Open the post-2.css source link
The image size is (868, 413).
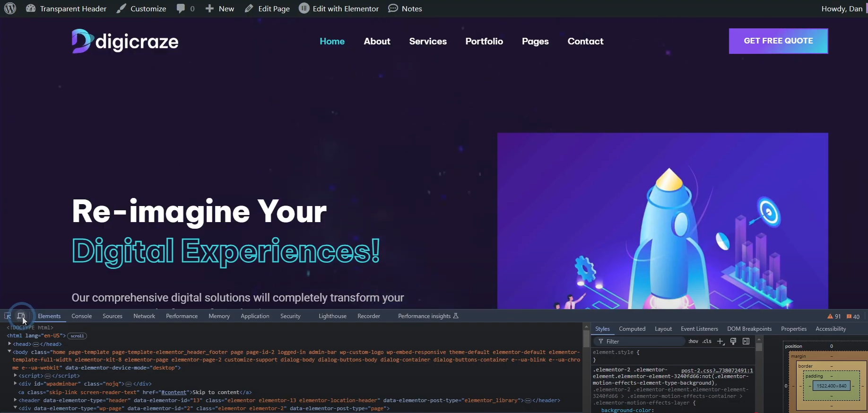pyautogui.click(x=717, y=370)
